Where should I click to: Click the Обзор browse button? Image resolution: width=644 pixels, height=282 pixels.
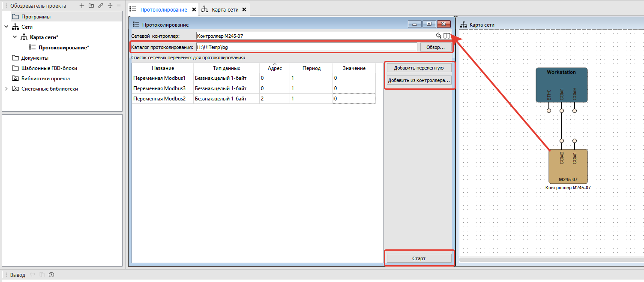435,47
